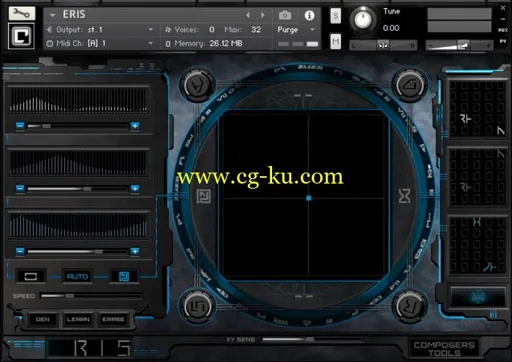The image size is (512, 362).
Task: Click plus button under first waveform
Action: pos(135,126)
